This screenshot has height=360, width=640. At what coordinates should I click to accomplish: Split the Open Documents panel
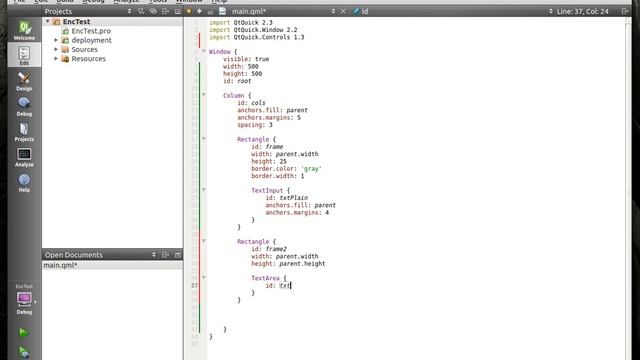(165, 255)
